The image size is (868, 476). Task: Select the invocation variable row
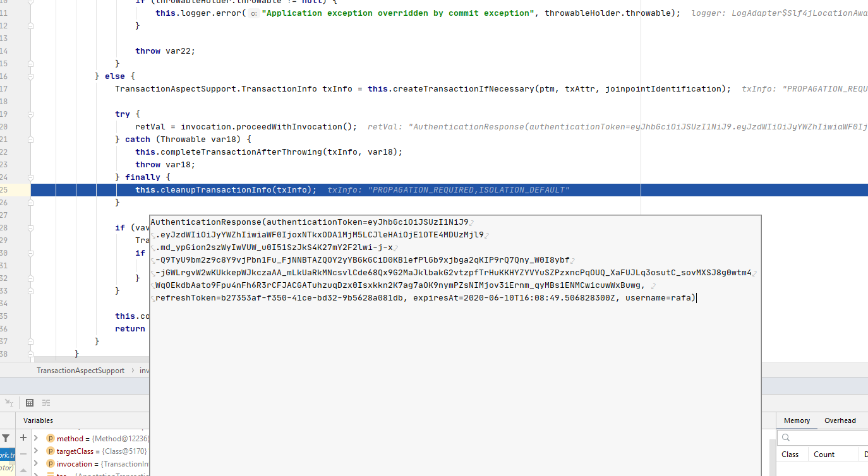coord(90,464)
